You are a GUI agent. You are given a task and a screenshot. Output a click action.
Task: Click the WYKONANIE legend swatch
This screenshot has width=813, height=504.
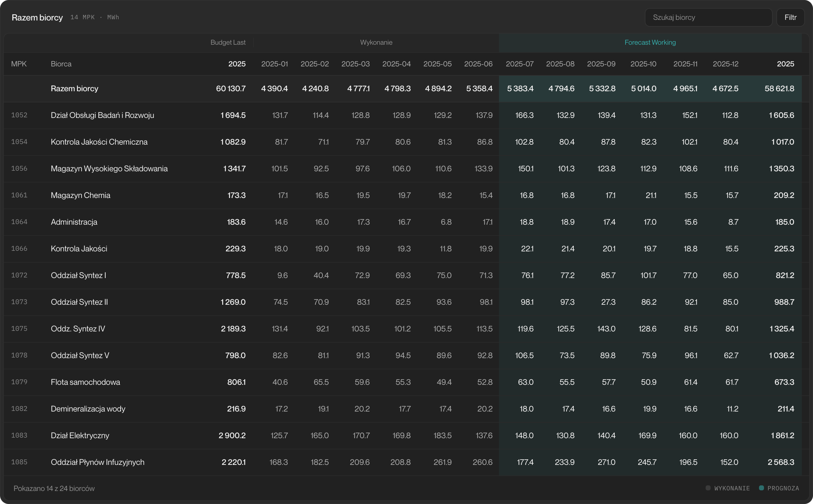(x=708, y=488)
